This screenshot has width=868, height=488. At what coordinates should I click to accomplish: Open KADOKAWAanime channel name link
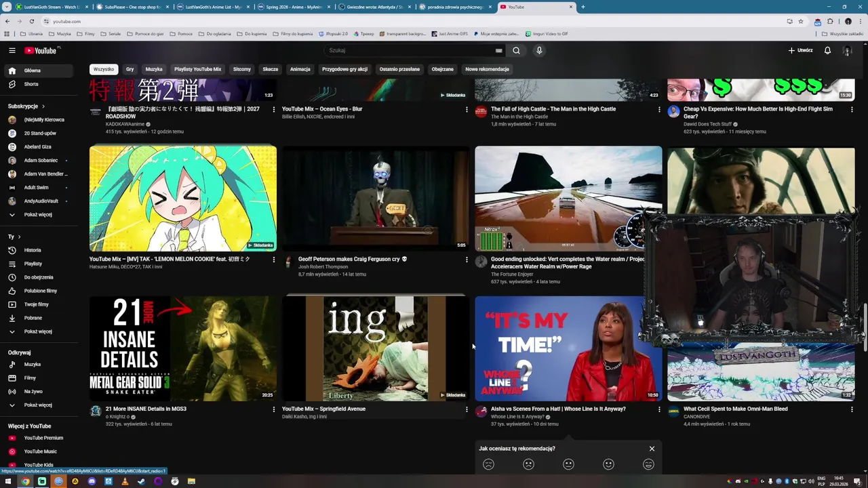(x=125, y=124)
